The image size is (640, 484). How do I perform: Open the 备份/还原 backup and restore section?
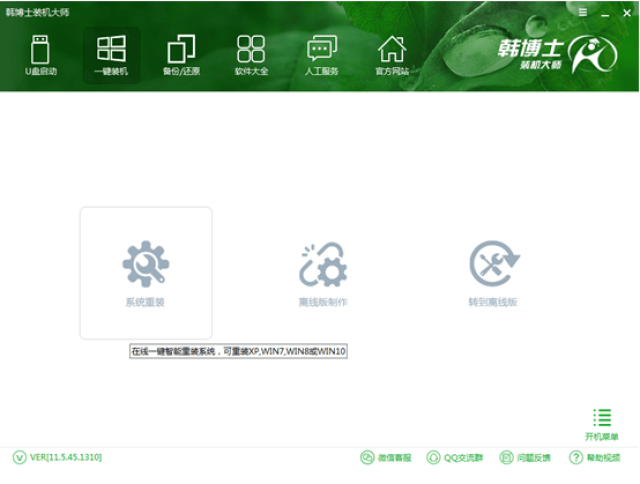(181, 56)
